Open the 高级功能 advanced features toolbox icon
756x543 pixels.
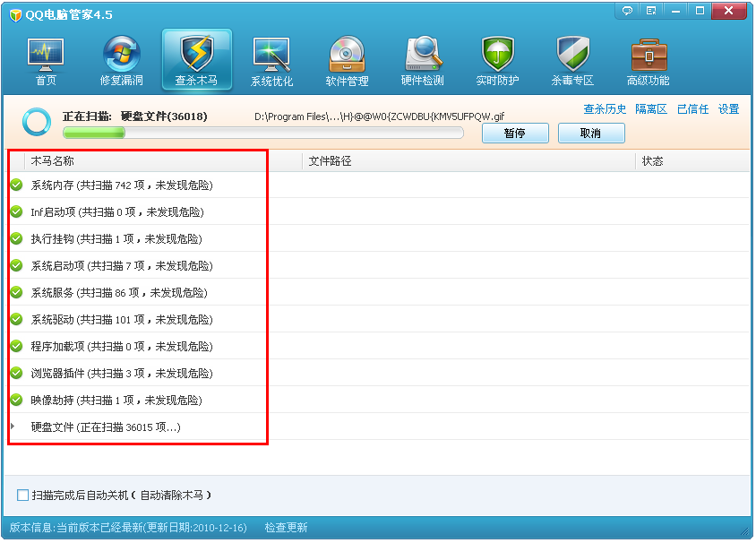648,62
